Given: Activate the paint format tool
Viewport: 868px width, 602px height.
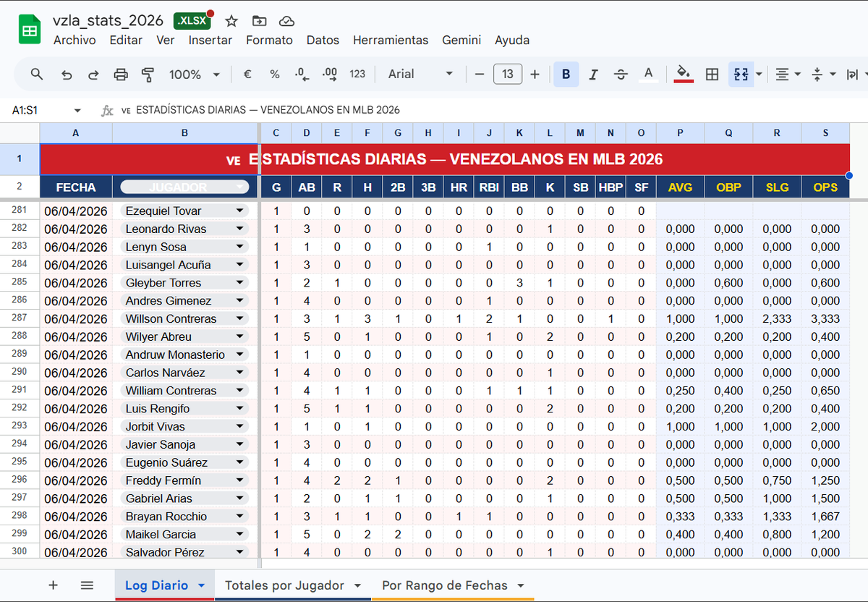Looking at the screenshot, I should (x=148, y=74).
